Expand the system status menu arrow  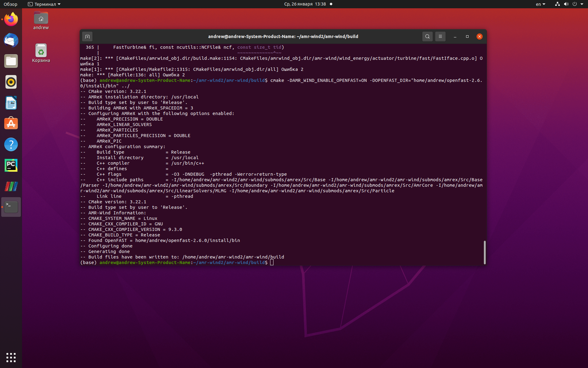(x=582, y=4)
